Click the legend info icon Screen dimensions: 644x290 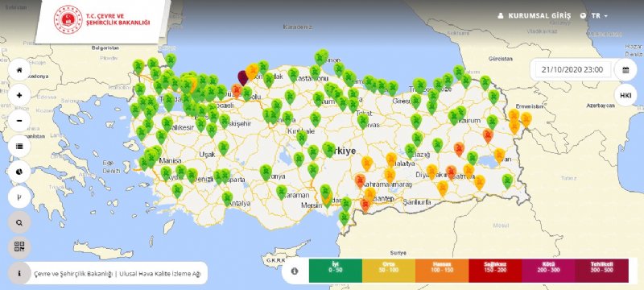point(295,271)
